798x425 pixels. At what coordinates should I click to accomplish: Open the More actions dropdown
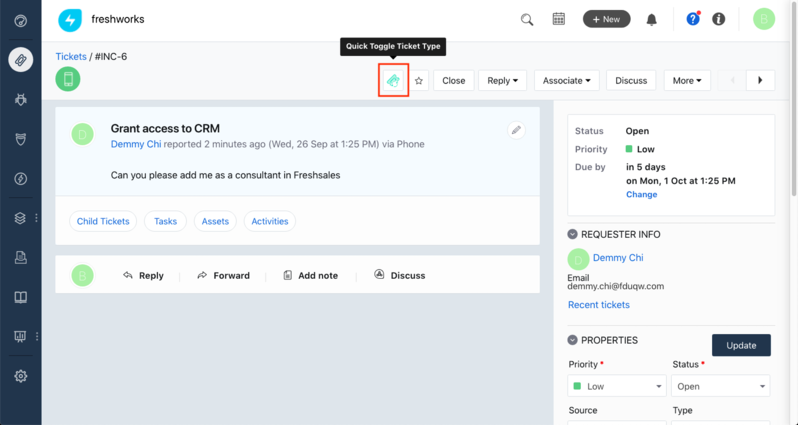click(686, 81)
